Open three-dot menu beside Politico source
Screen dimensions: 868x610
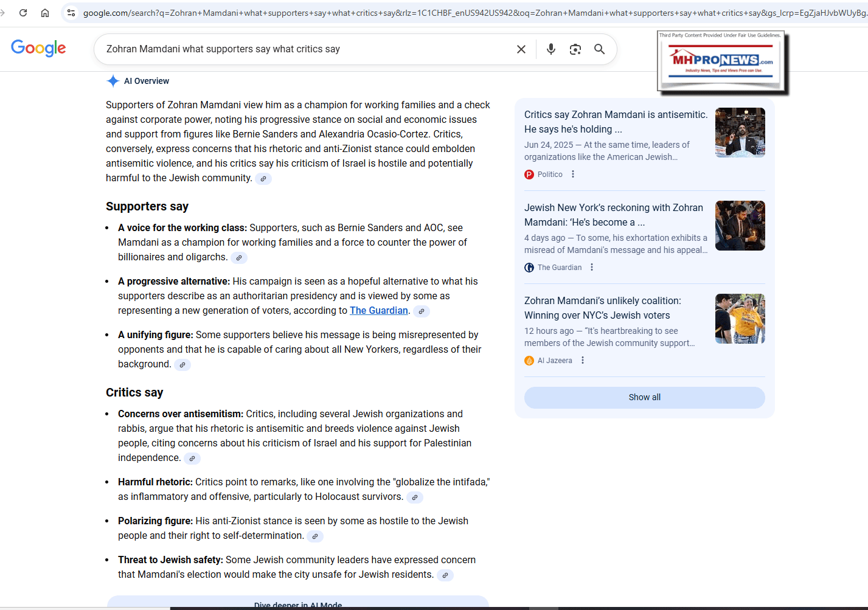pyautogui.click(x=573, y=175)
